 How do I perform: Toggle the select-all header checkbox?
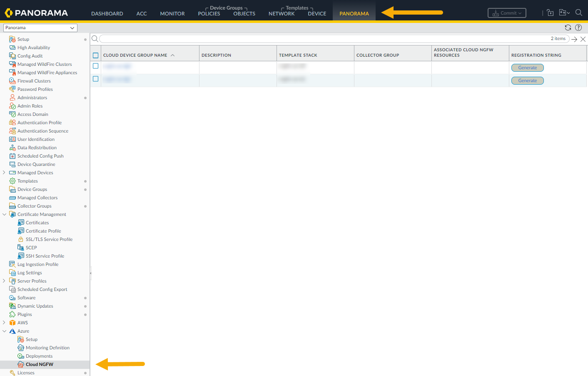[96, 55]
